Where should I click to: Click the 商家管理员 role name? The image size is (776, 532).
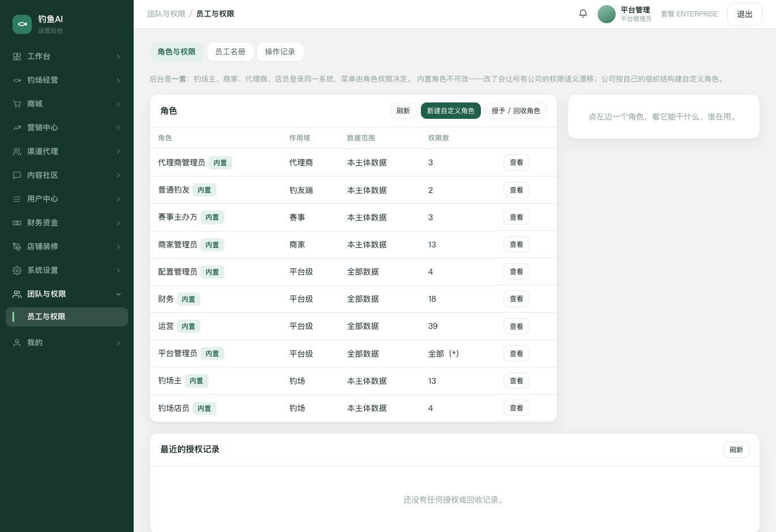pyautogui.click(x=178, y=244)
